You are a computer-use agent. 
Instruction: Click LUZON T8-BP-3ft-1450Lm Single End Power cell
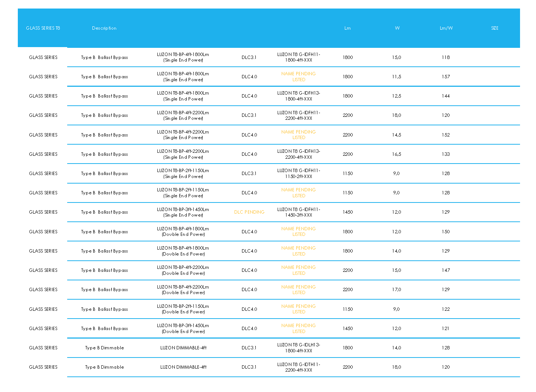pyautogui.click(x=183, y=212)
